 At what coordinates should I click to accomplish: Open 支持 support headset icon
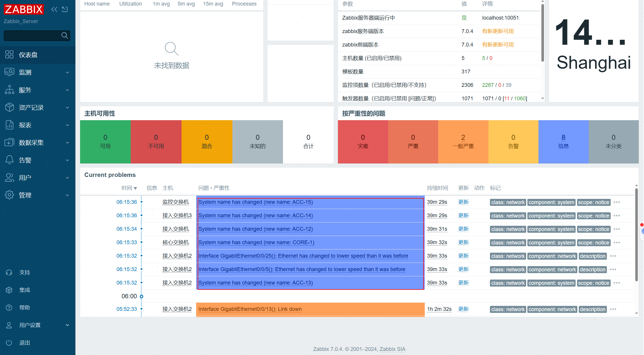[x=9, y=273]
